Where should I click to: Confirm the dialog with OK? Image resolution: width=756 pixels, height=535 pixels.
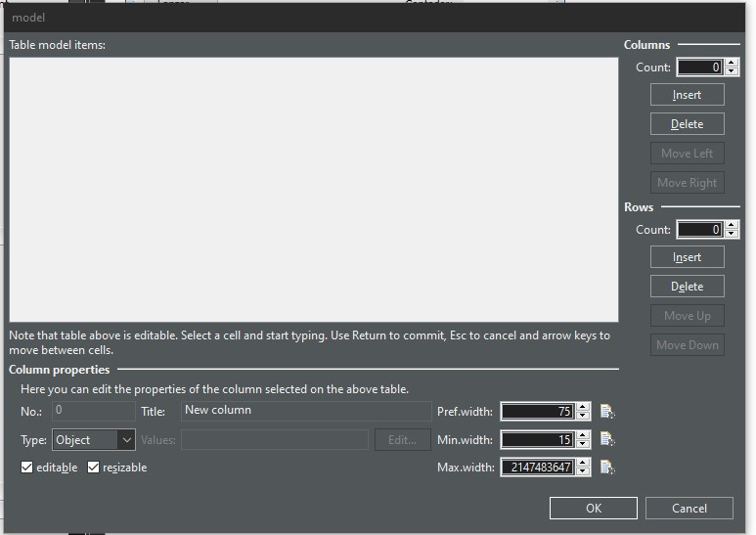pyautogui.click(x=593, y=508)
